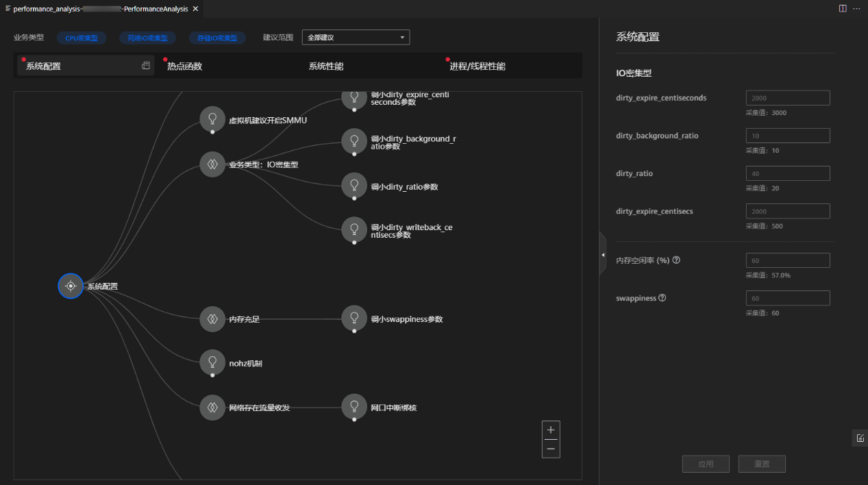Toggle the 存储IO密集型 filter pill
The image size is (868, 485).
[x=217, y=38]
